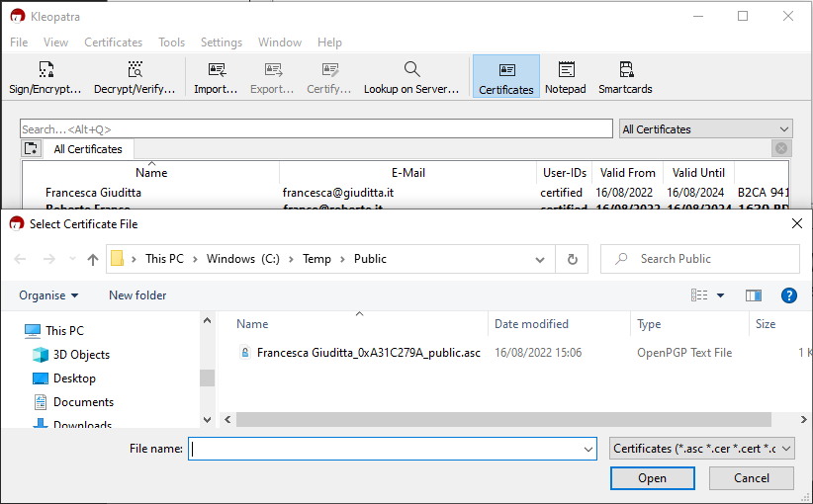Toggle the Certificates view button
The width and height of the screenshot is (813, 504).
coord(506,77)
